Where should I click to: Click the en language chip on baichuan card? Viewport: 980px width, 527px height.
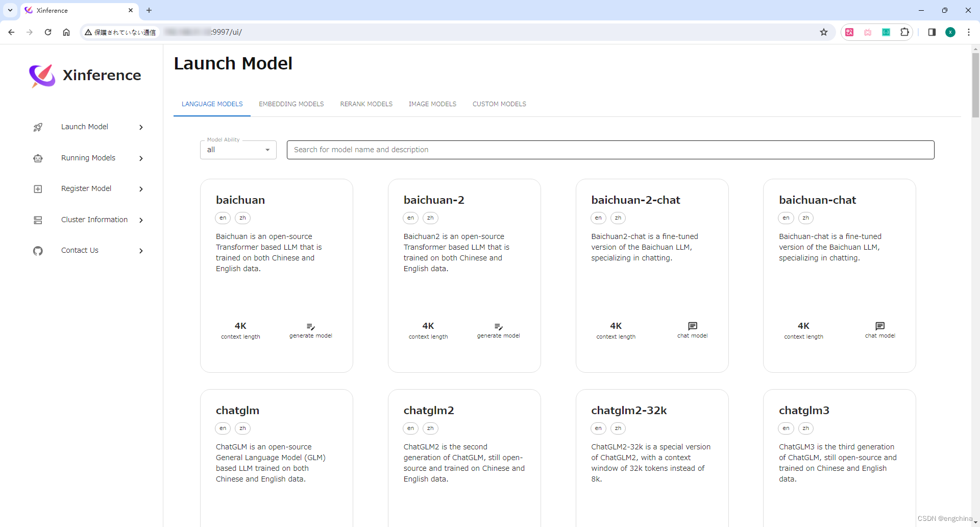(x=223, y=218)
